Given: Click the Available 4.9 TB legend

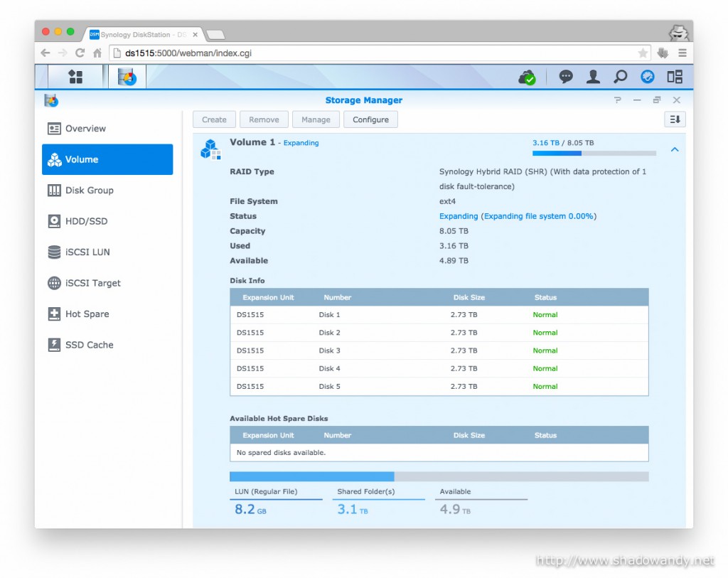Looking at the screenshot, I should 481,501.
